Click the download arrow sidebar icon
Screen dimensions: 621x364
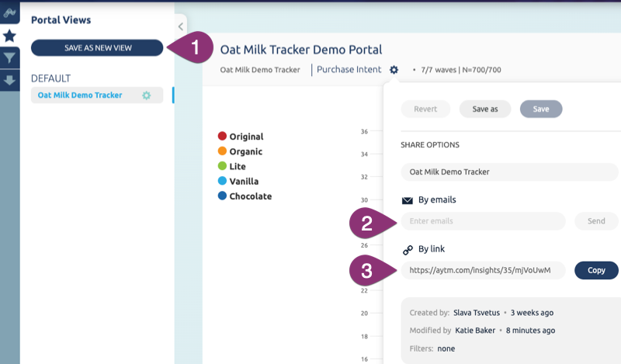pos(9,80)
